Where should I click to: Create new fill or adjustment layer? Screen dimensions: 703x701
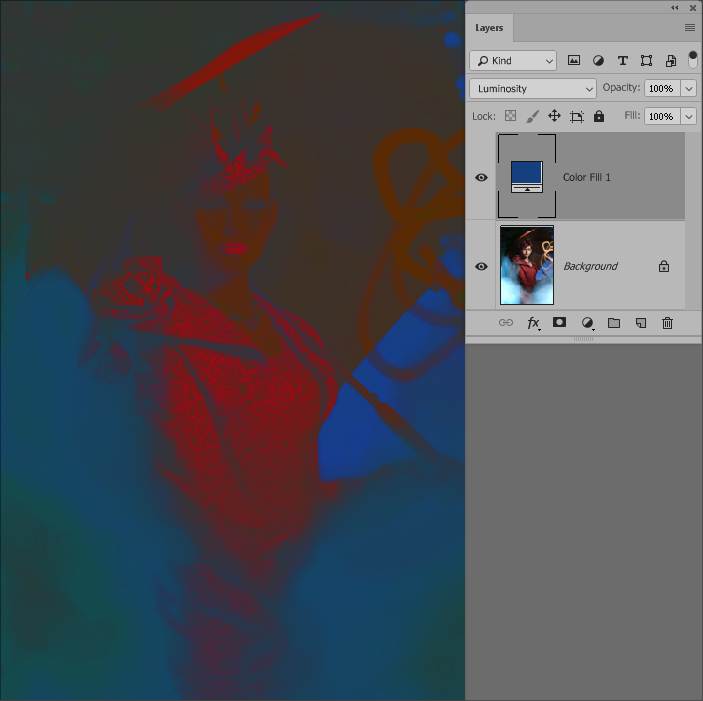click(x=587, y=323)
